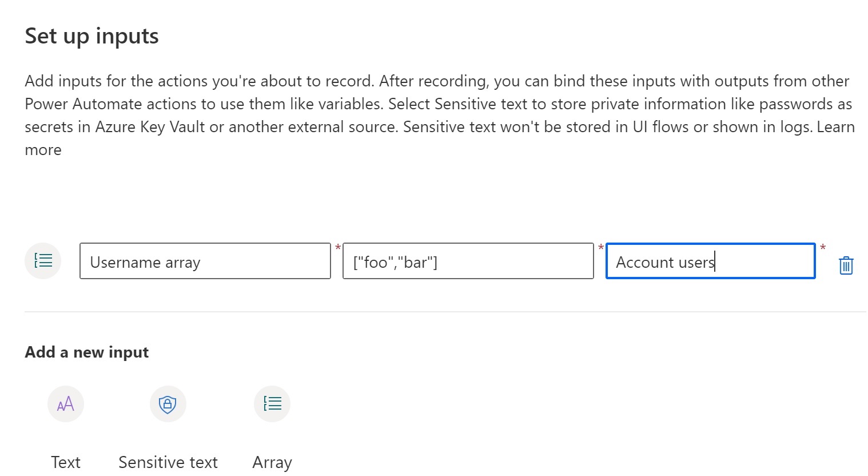Add a Sensitive text input via shield icon
The width and height of the screenshot is (868, 476).
click(x=168, y=404)
